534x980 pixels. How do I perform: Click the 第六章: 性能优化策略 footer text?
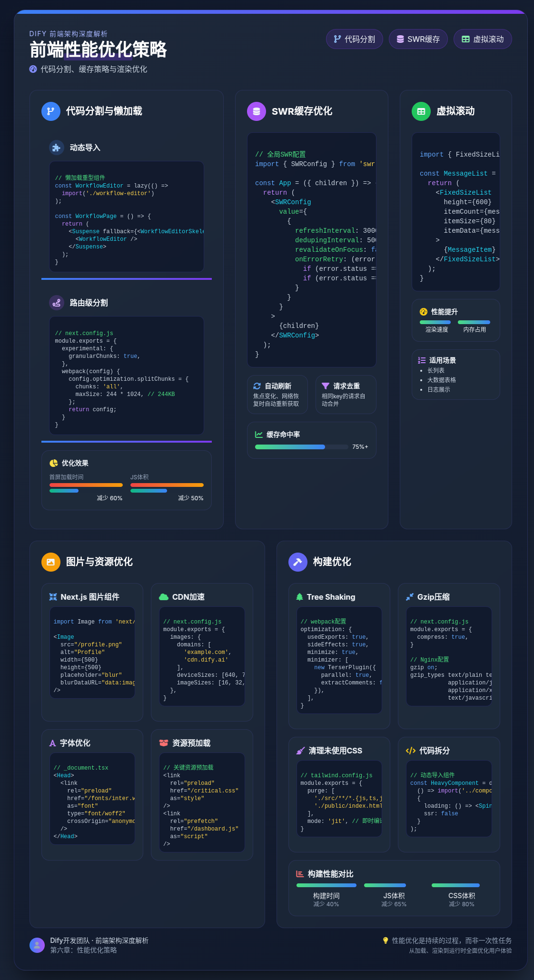(84, 950)
